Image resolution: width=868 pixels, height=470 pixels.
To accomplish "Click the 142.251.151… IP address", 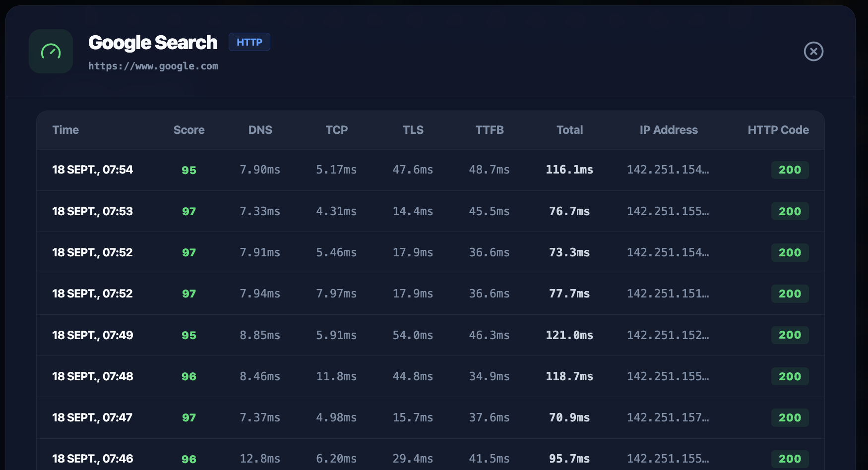I will pos(668,294).
